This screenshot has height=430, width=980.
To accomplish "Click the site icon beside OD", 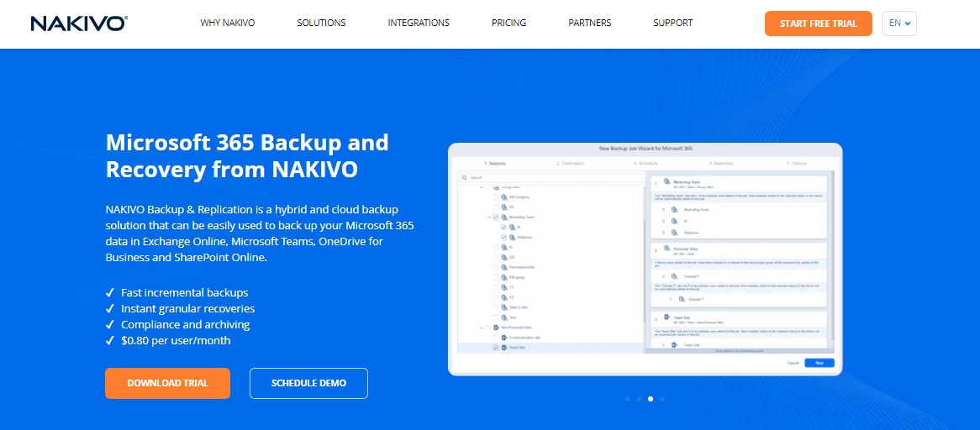I will click(504, 257).
